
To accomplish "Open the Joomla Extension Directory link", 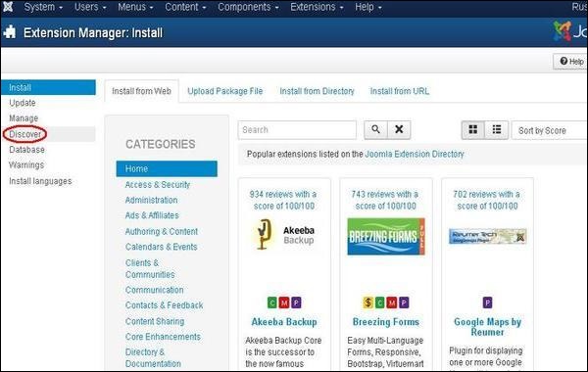I will [415, 154].
